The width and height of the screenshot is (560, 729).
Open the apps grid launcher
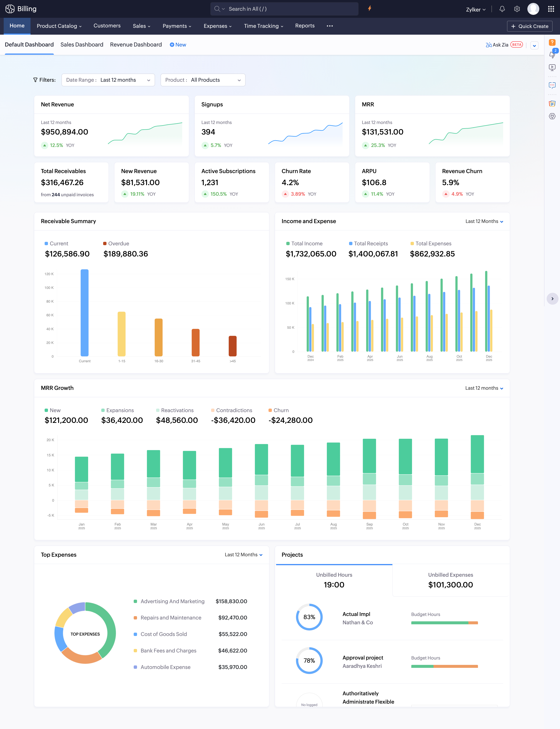point(551,9)
